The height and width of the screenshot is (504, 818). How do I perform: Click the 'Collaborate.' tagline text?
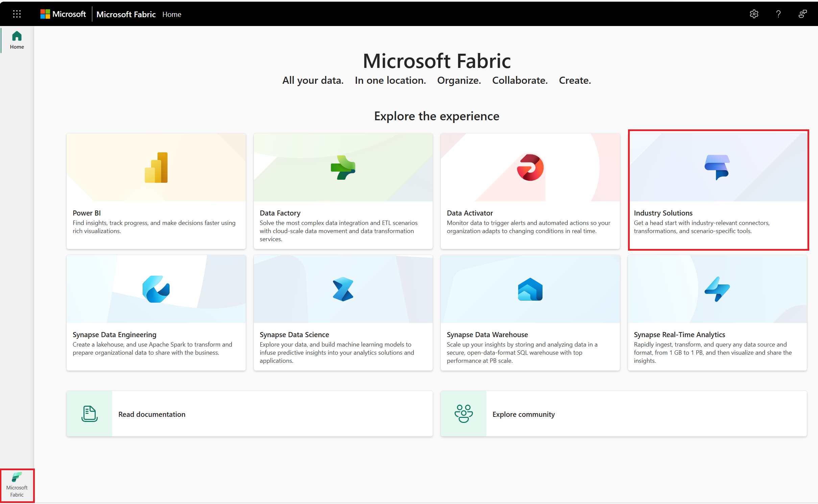(x=520, y=80)
